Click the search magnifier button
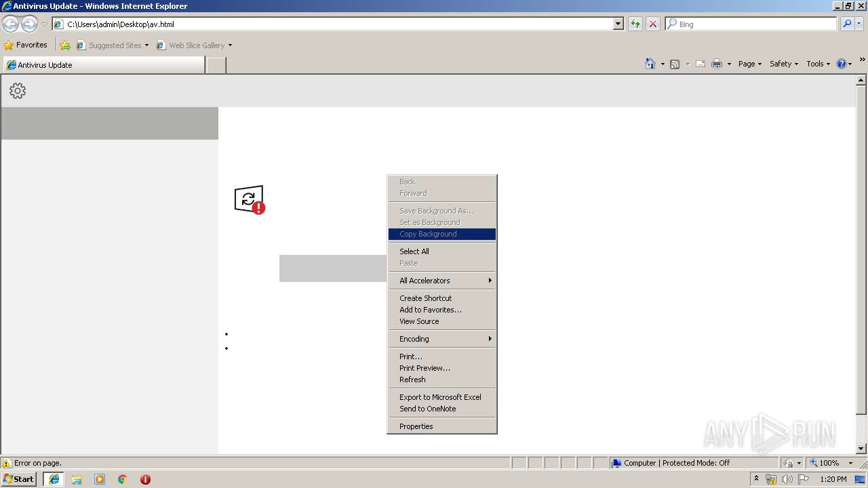The image size is (868, 488). click(847, 24)
